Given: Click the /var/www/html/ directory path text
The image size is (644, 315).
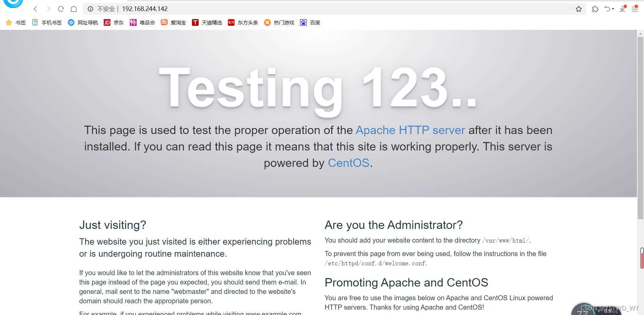Looking at the screenshot, I should 505,241.
